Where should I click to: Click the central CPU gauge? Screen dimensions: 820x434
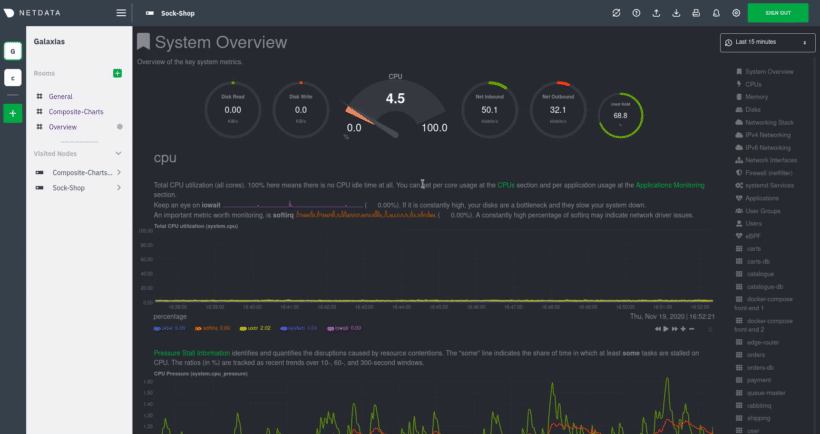point(395,107)
